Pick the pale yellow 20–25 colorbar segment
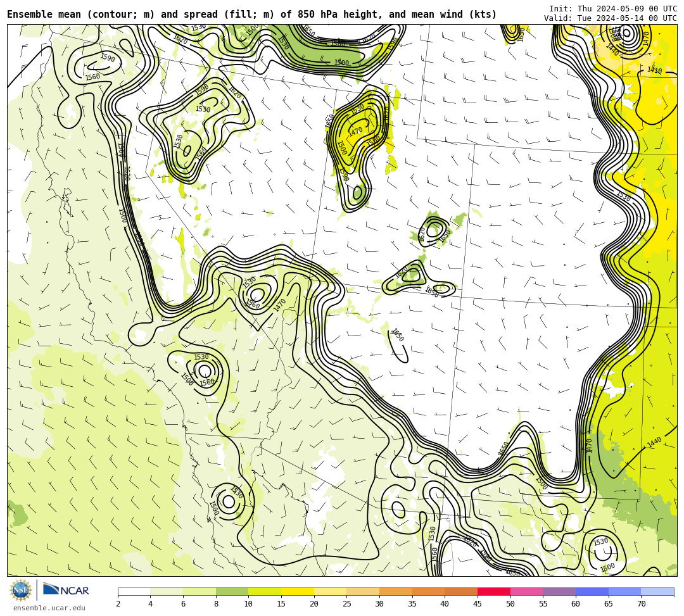 (330, 592)
